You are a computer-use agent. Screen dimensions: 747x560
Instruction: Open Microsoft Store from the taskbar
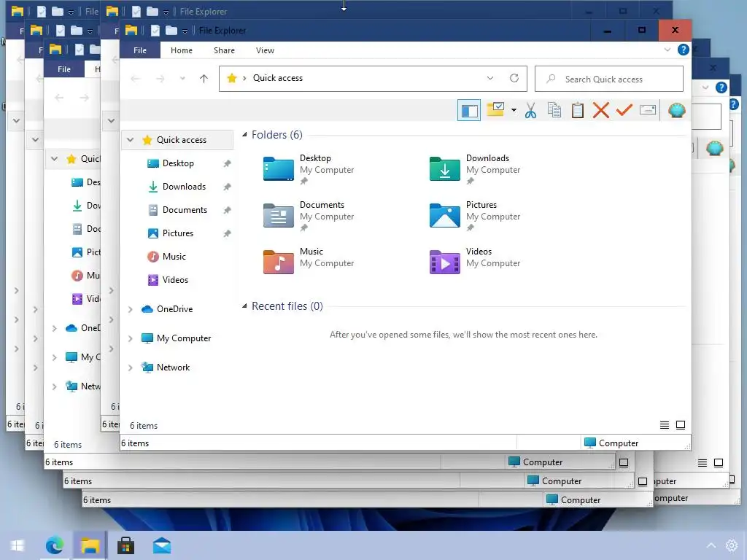tap(125, 545)
